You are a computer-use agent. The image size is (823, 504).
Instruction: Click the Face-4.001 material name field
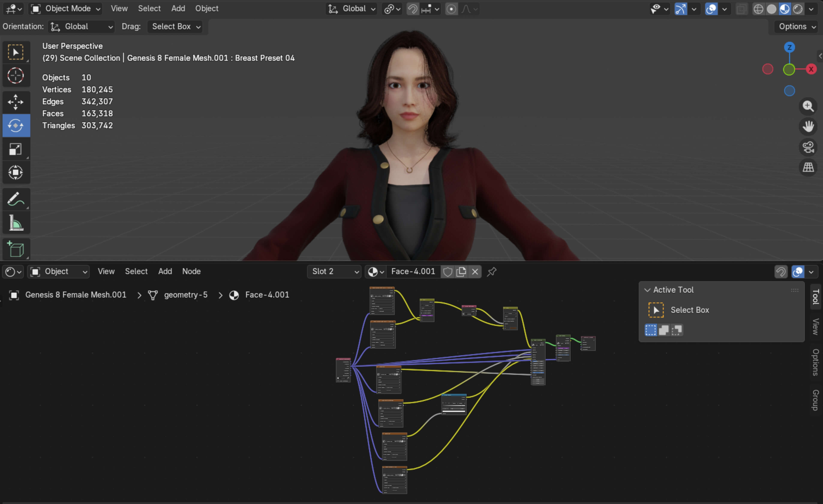tap(413, 272)
